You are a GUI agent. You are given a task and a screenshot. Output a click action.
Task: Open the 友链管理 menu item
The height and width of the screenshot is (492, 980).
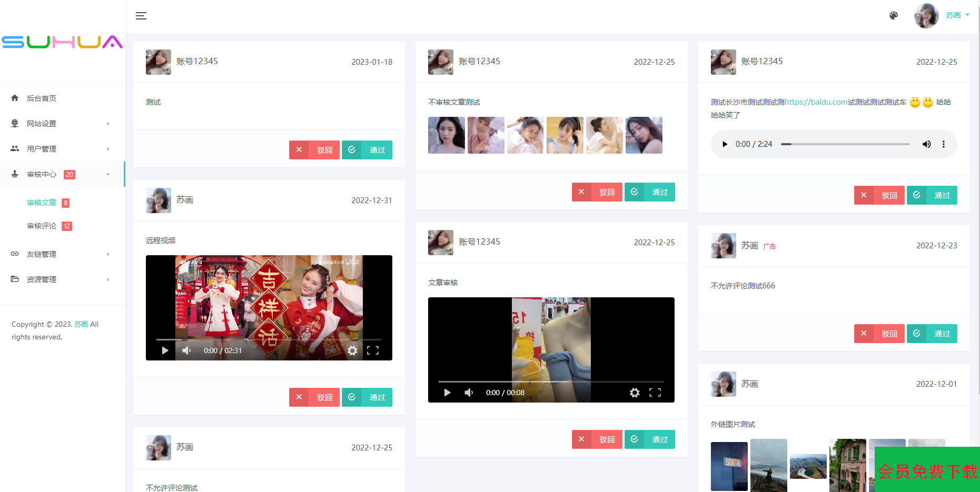[x=62, y=254]
